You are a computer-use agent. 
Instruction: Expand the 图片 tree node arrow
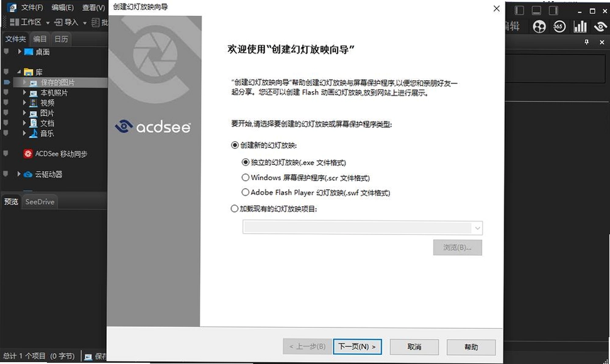[24, 113]
